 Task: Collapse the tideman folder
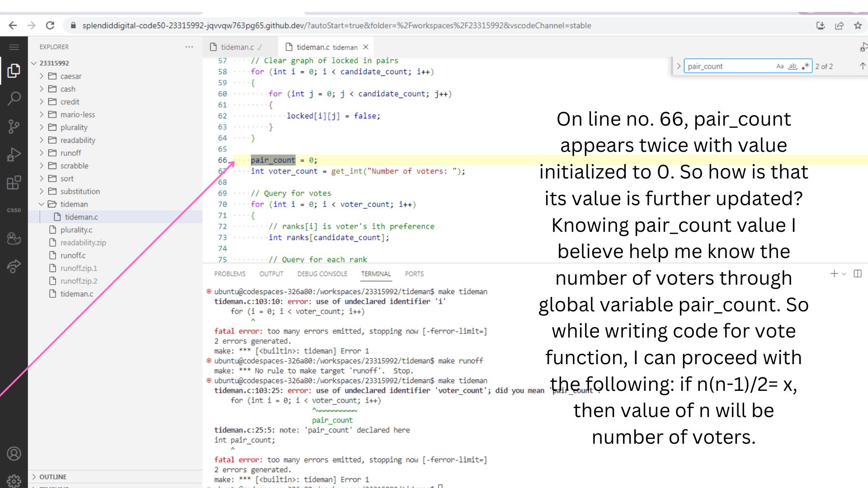point(42,204)
